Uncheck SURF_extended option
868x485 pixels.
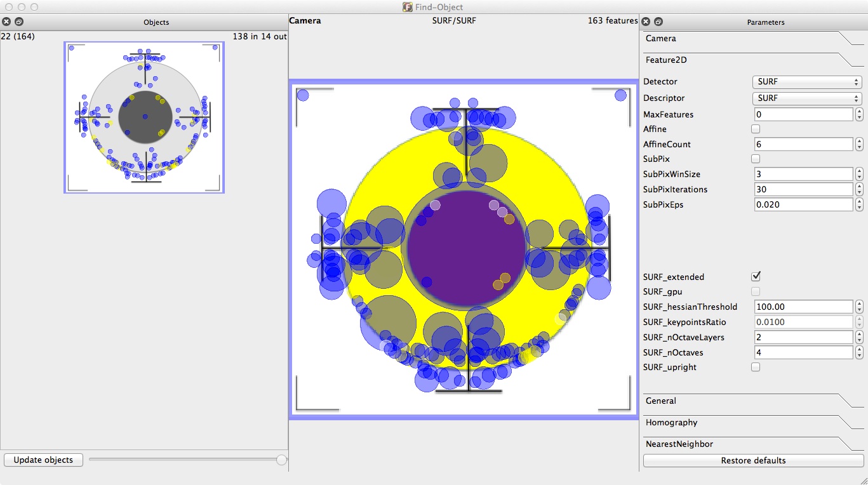tap(756, 277)
